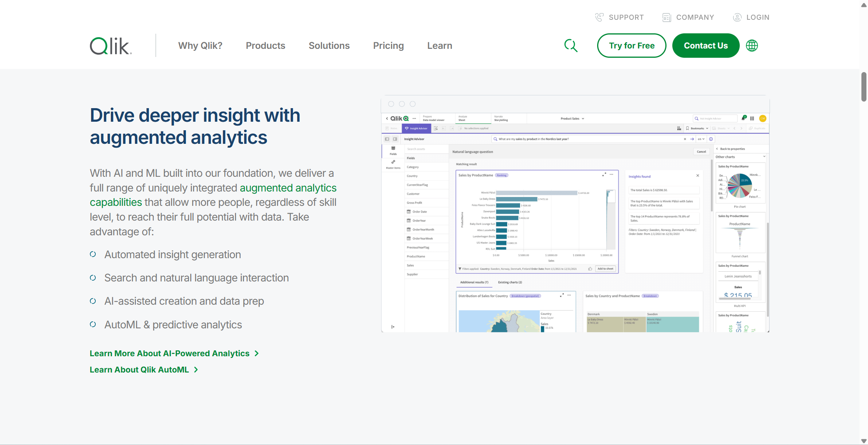The width and height of the screenshot is (868, 445).
Task: Click 'Search and natural language interaction' text
Action: point(196,278)
